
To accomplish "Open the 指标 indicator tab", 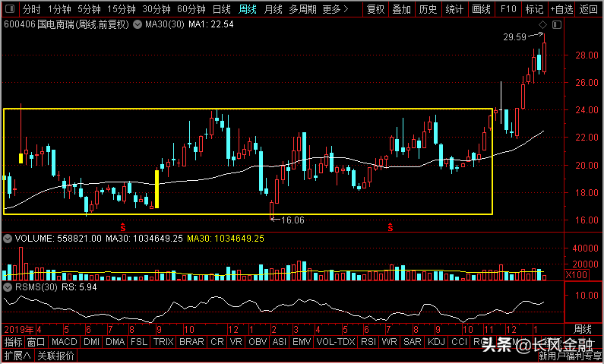I will point(14,342).
